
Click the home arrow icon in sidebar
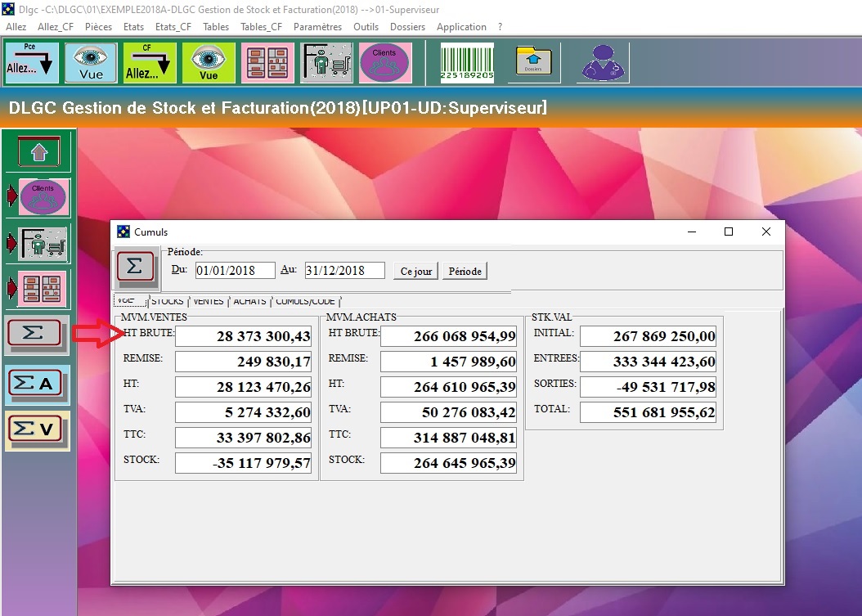(39, 151)
